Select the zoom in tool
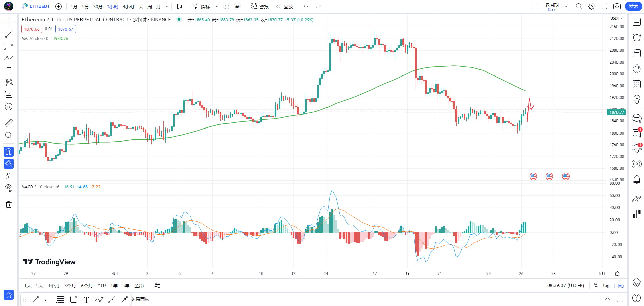Screen dimensions: 644x306 9,135
